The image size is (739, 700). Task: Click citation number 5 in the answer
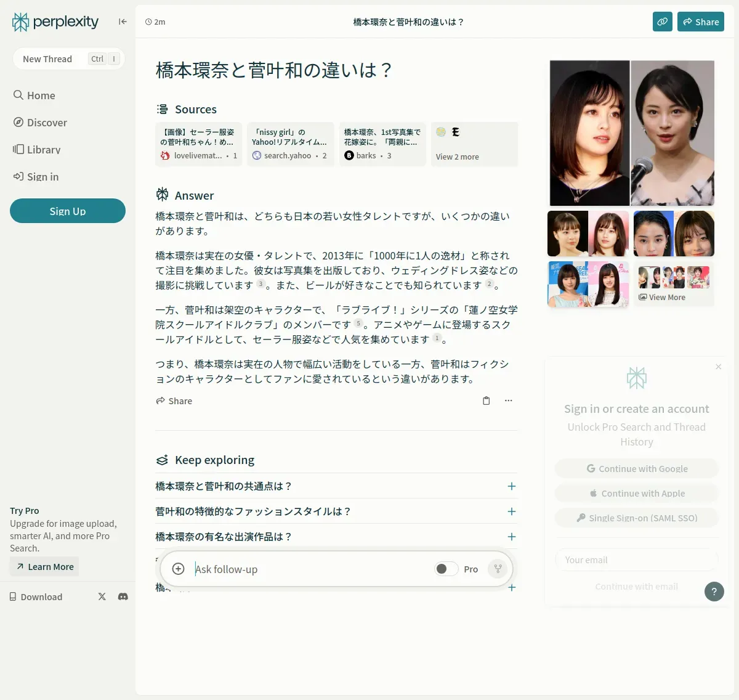358,324
